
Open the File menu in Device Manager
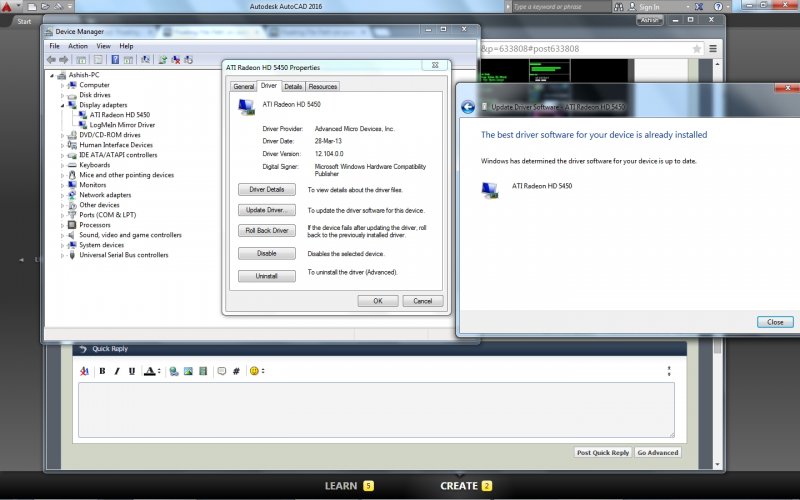[54, 46]
